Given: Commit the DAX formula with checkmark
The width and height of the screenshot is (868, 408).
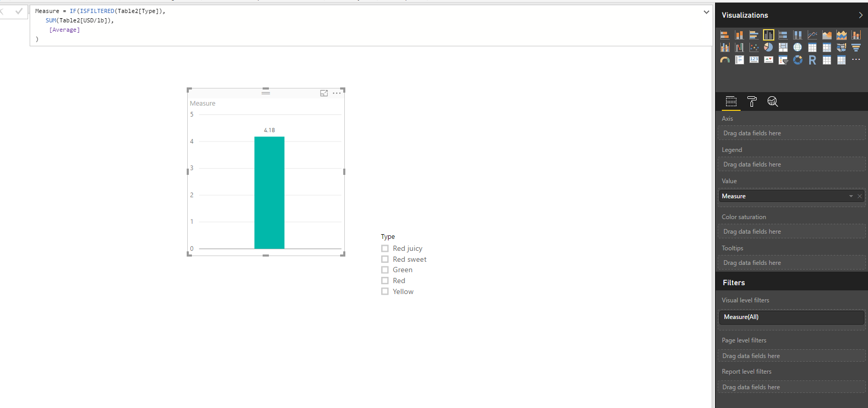Looking at the screenshot, I should click(19, 11).
